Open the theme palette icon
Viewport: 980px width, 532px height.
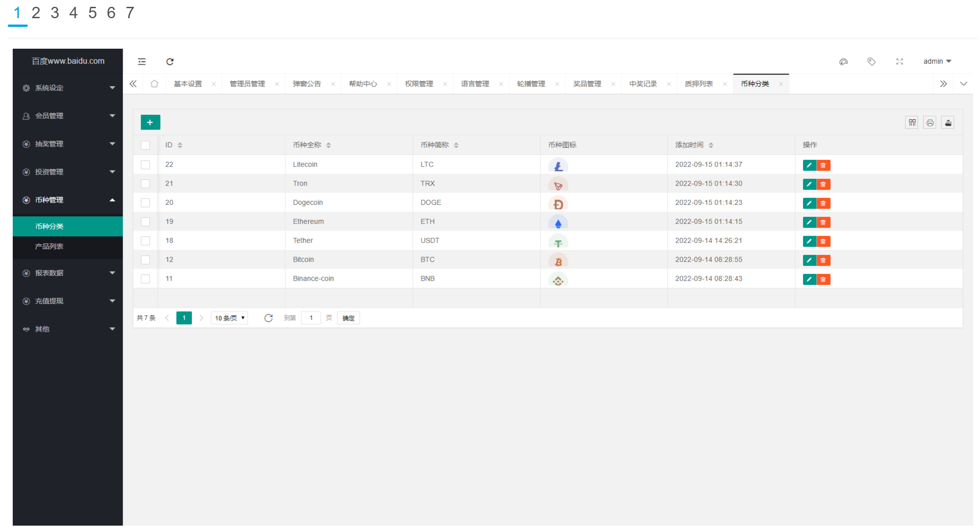pyautogui.click(x=843, y=61)
